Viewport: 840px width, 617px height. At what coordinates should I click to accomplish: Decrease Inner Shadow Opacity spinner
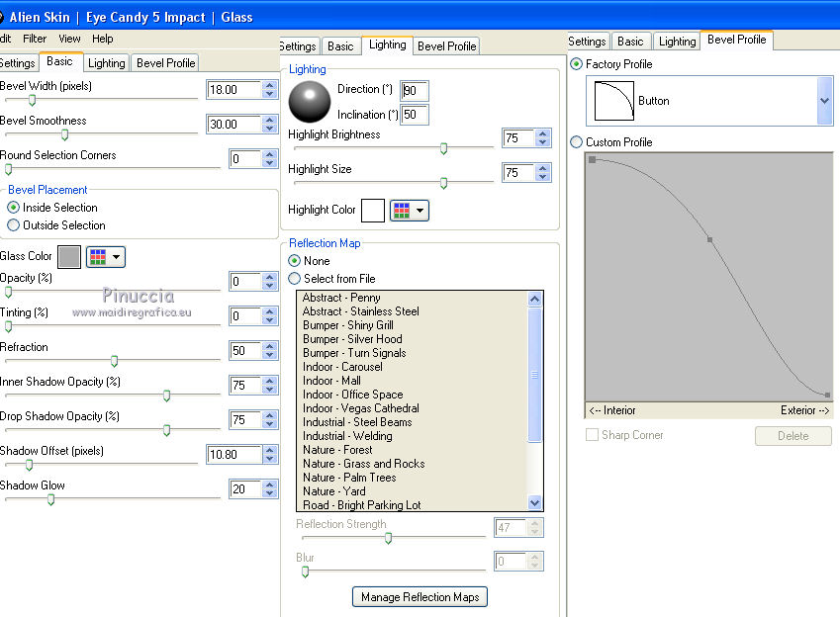pos(270,390)
